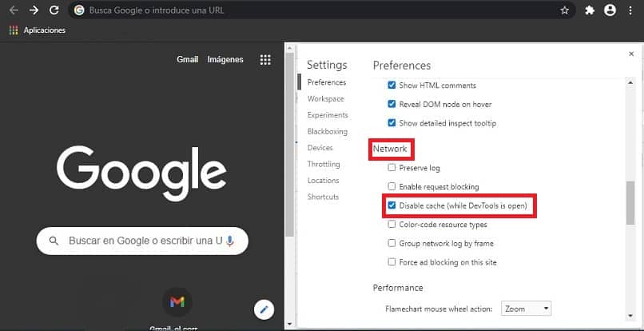Click the forward navigation arrow

[34, 10]
